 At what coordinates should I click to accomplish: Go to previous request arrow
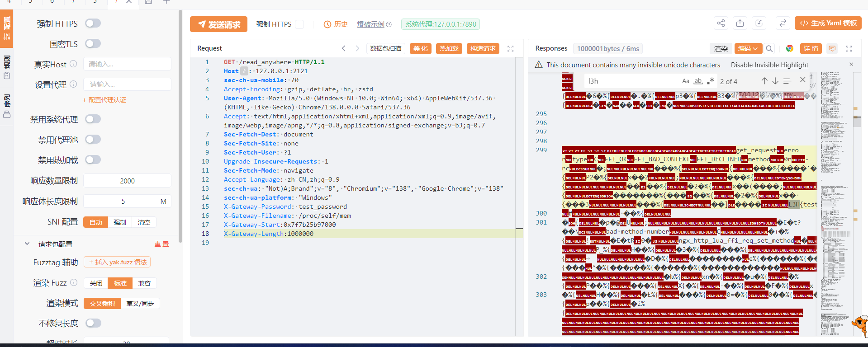tap(344, 48)
